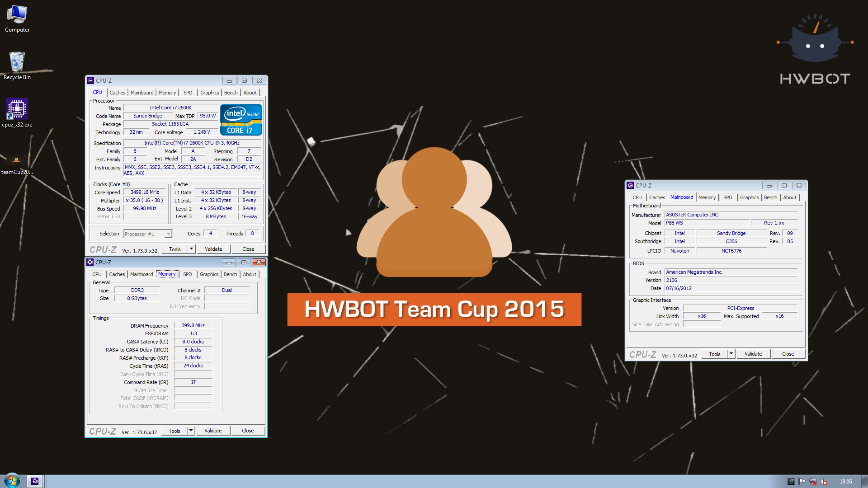This screenshot has height=488, width=868.
Task: Open Graphics tab in the top-left CPU-Z window
Action: coord(210,93)
